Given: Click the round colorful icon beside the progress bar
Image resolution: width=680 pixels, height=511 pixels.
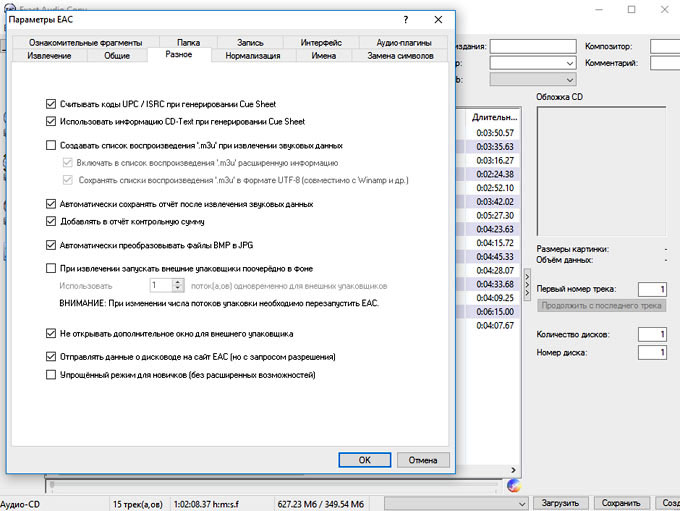Looking at the screenshot, I should (x=514, y=485).
